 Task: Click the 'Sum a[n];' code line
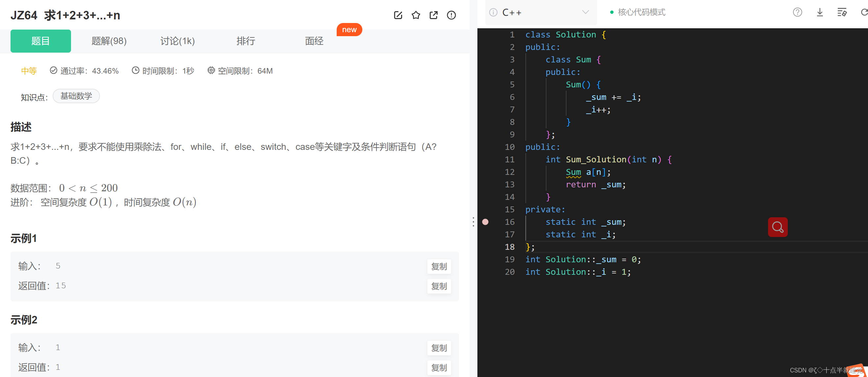pos(588,172)
